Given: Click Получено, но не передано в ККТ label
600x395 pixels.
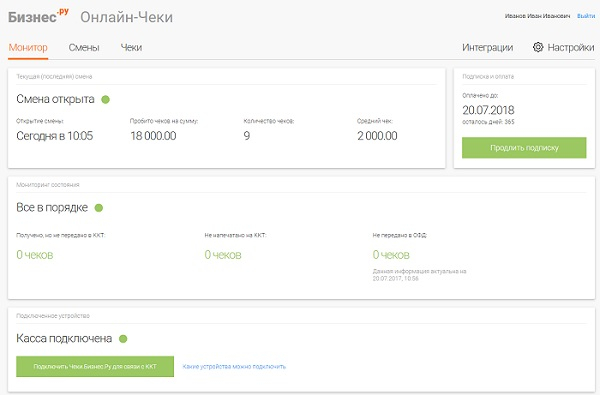Looking at the screenshot, I should click(x=60, y=235).
